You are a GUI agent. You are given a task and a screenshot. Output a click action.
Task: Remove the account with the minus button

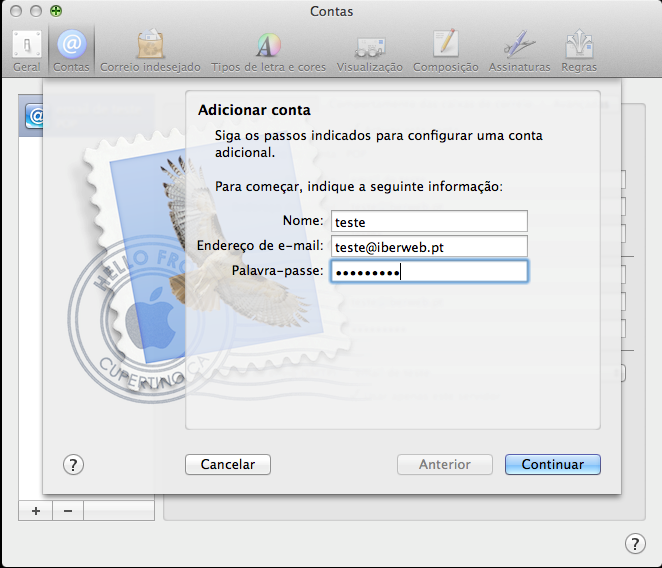(68, 510)
